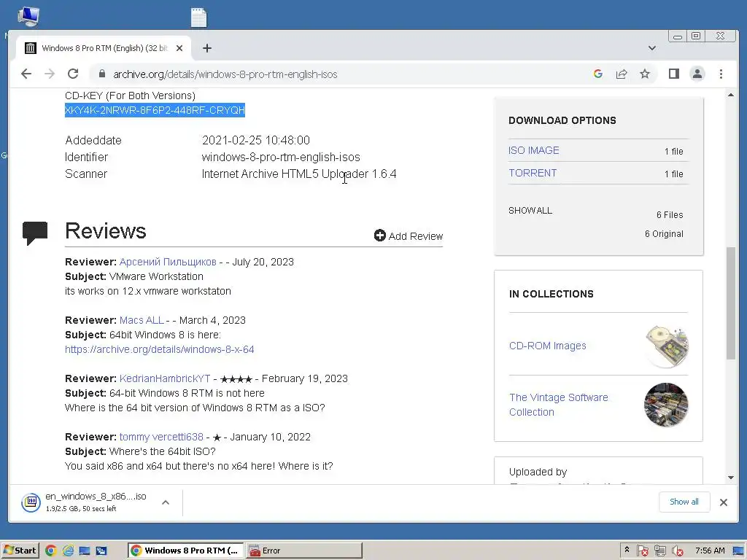Open reviewer tommy vercetti638 profile
The width and height of the screenshot is (747, 560).
click(161, 437)
